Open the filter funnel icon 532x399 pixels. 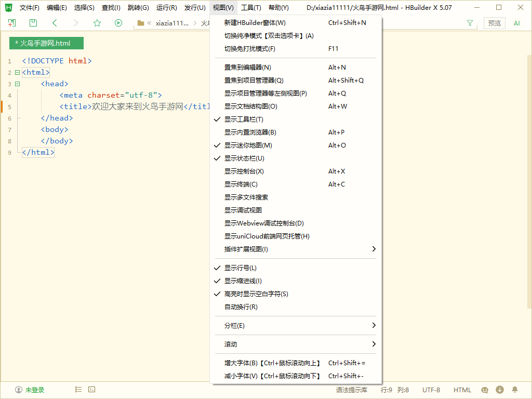tap(470, 23)
